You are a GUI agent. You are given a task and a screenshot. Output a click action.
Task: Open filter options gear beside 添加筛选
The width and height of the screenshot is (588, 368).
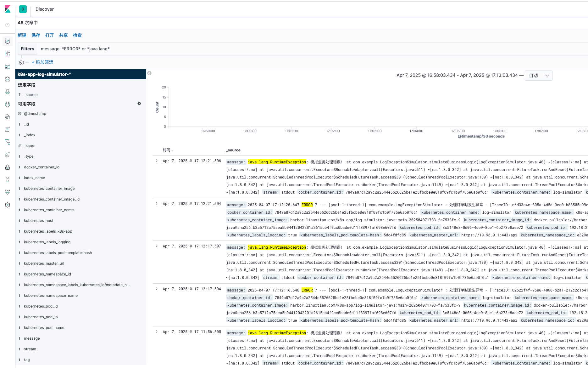21,62
